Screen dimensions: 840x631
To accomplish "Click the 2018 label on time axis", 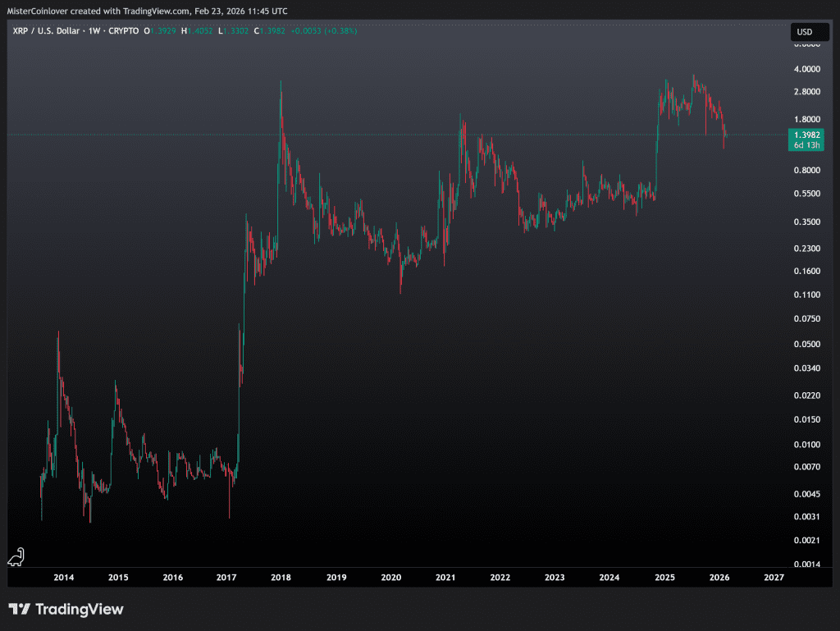I will coord(281,578).
